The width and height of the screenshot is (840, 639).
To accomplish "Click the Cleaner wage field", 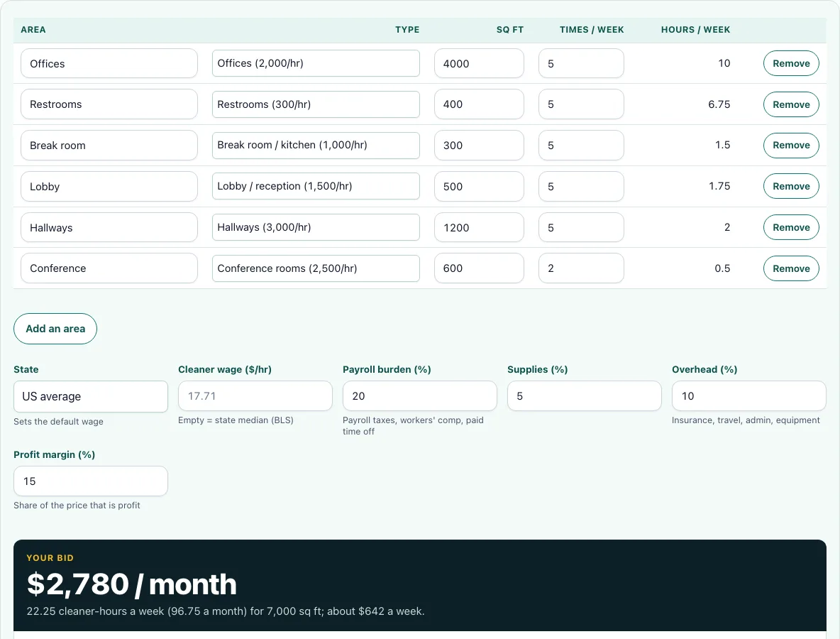I will pyautogui.click(x=255, y=396).
